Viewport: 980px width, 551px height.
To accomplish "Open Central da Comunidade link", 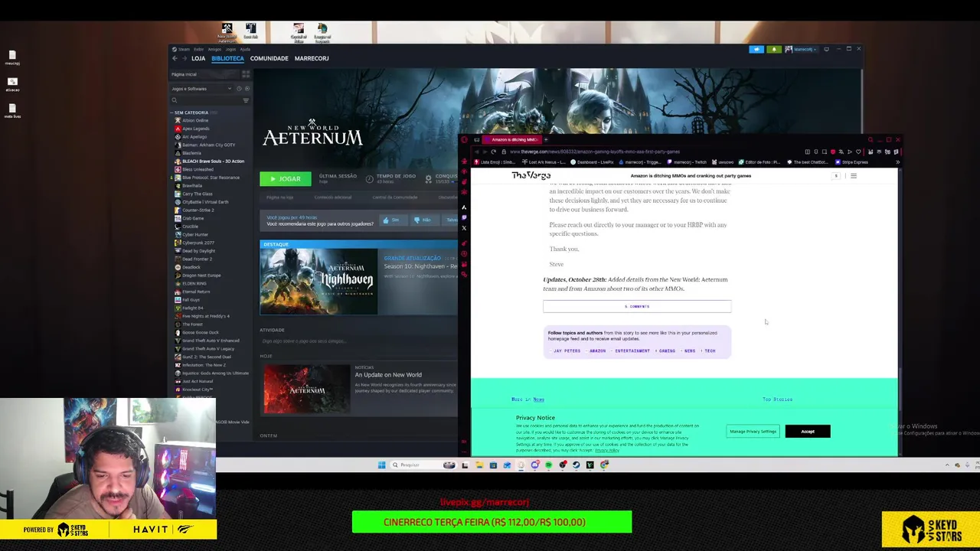I will tap(395, 197).
